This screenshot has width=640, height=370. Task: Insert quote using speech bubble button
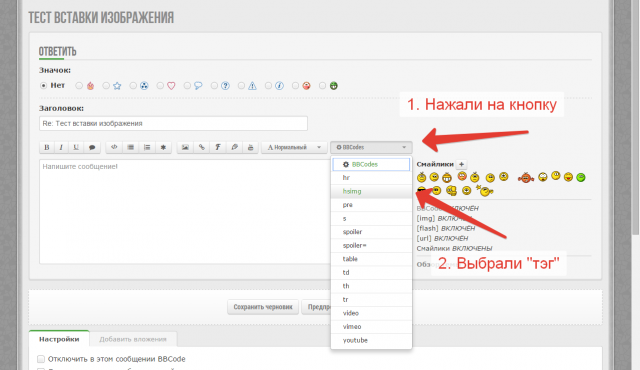pyautogui.click(x=92, y=147)
